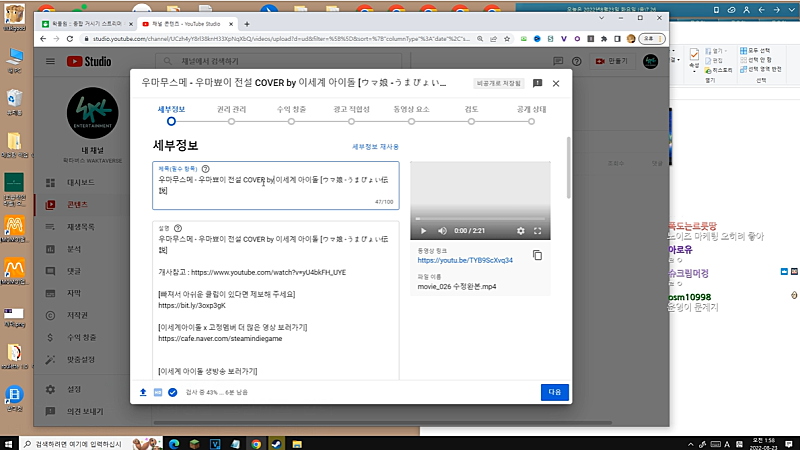Click the checks complete checkmark icon

coord(172,392)
